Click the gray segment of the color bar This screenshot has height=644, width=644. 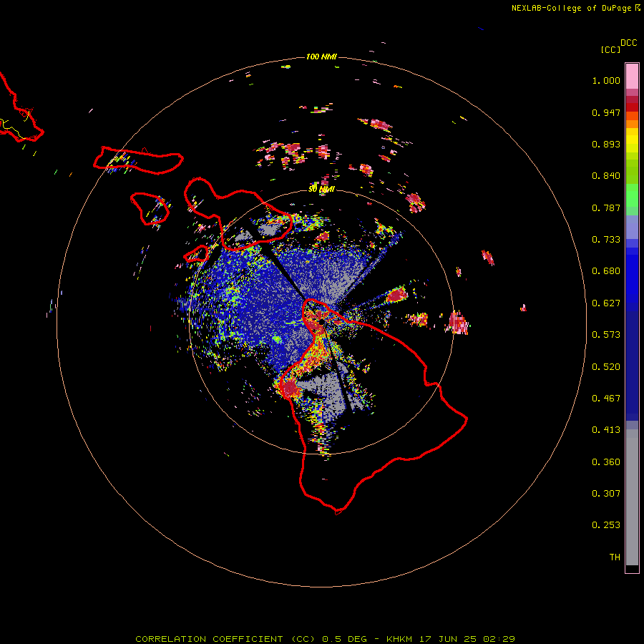[632, 497]
